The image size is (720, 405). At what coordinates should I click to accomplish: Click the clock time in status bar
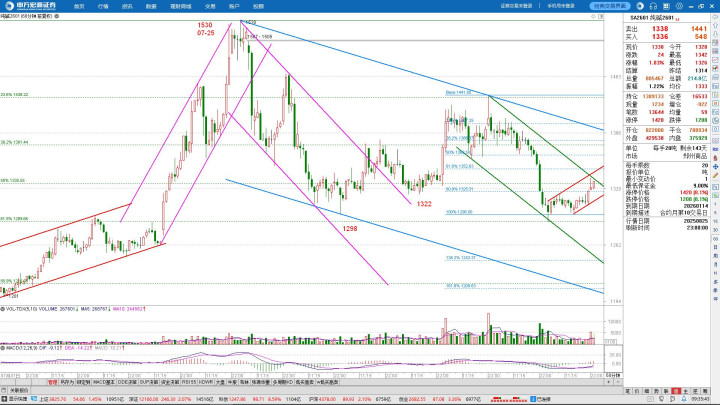(700, 399)
